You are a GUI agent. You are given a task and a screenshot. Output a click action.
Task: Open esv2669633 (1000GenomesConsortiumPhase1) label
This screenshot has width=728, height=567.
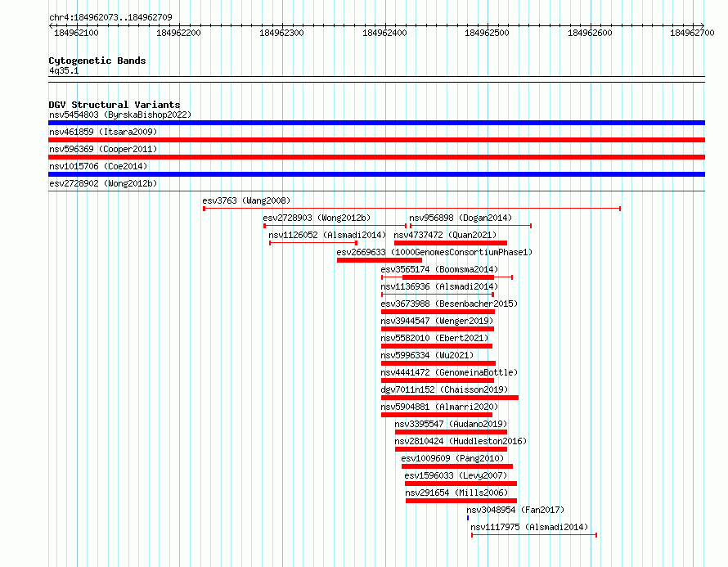point(434,252)
